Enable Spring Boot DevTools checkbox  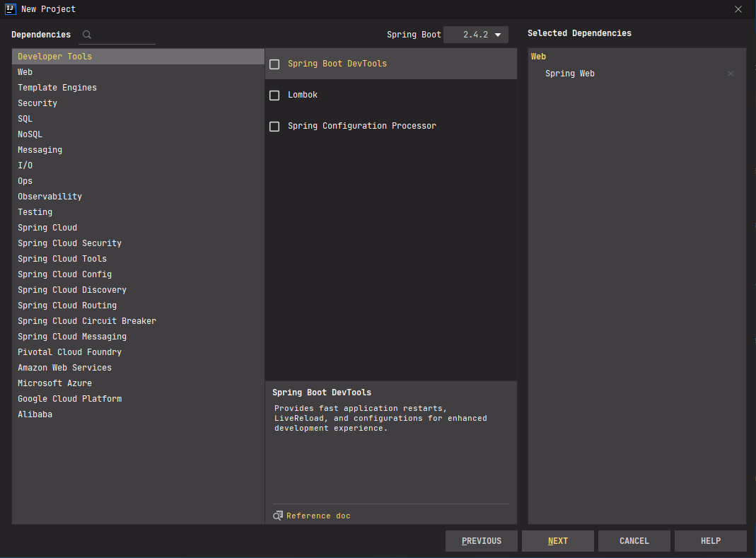pyautogui.click(x=274, y=64)
